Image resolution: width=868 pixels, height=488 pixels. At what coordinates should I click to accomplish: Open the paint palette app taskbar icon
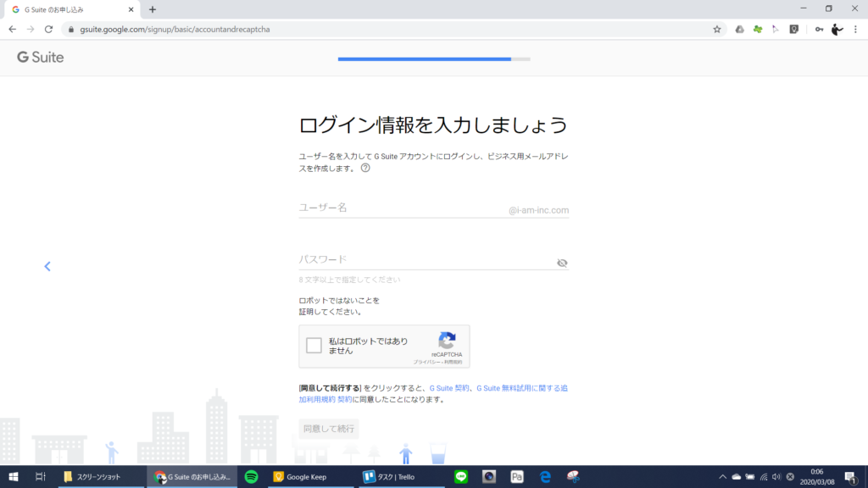(573, 476)
